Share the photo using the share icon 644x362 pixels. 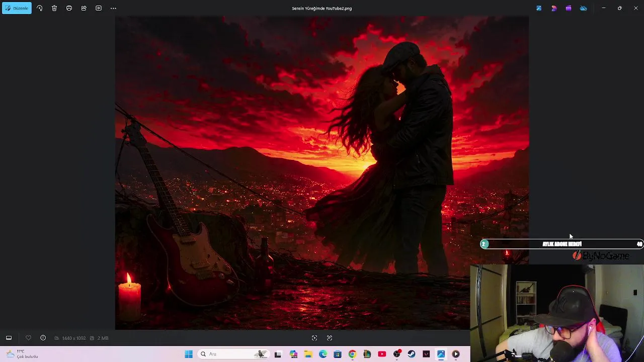point(84,8)
